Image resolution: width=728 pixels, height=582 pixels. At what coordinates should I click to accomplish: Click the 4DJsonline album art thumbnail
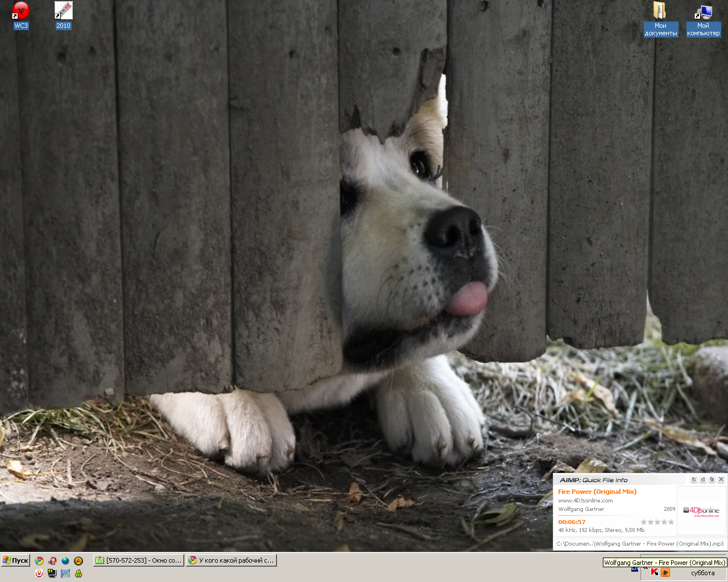point(701,510)
